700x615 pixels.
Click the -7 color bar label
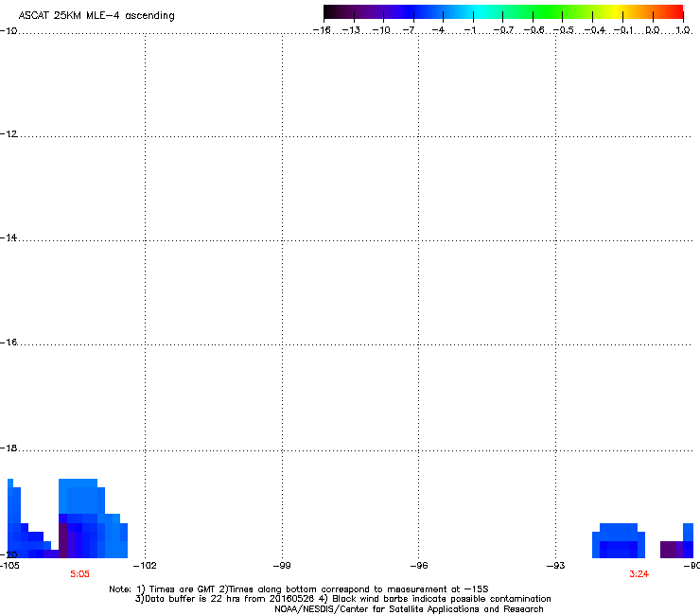409,30
